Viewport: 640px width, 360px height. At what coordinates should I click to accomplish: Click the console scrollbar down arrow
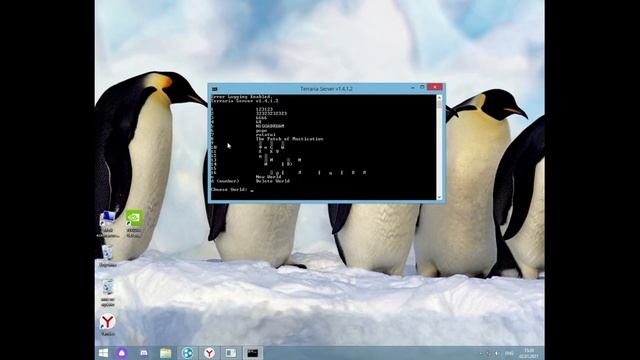440,197
